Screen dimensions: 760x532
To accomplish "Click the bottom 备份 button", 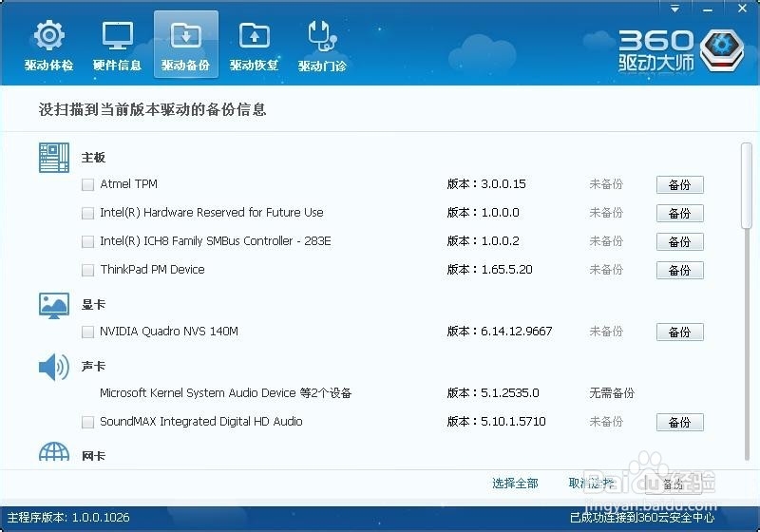I will pyautogui.click(x=673, y=484).
